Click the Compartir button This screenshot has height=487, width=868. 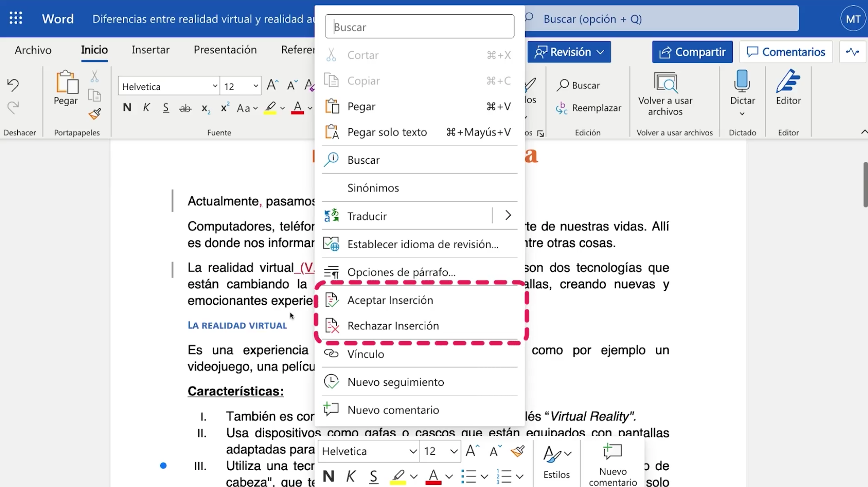pyautogui.click(x=692, y=52)
